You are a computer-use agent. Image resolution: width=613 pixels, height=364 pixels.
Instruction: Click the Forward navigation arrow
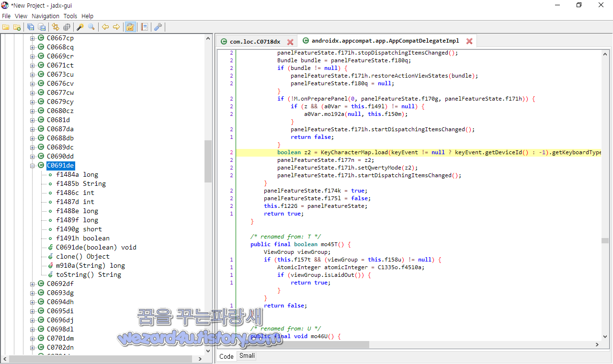tap(116, 27)
